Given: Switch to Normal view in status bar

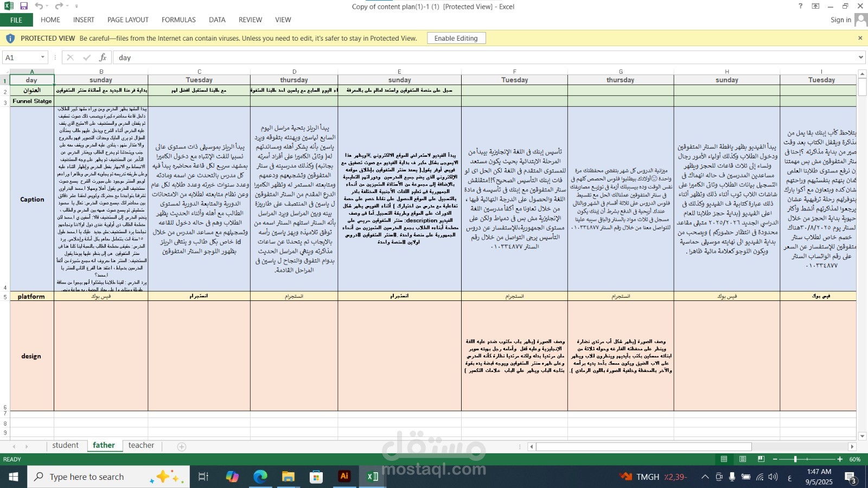Looking at the screenshot, I should tap(724, 459).
